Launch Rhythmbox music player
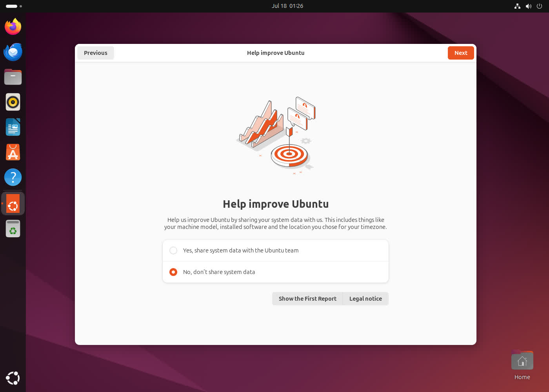 13,102
